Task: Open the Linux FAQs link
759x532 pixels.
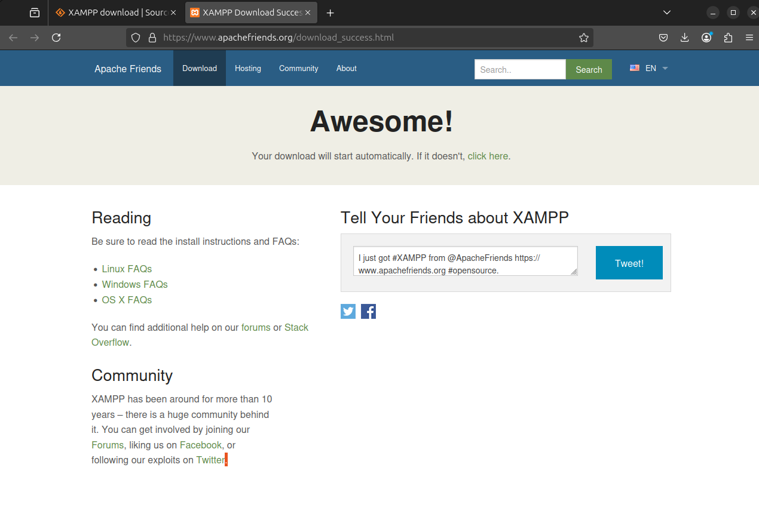Action: [x=127, y=269]
